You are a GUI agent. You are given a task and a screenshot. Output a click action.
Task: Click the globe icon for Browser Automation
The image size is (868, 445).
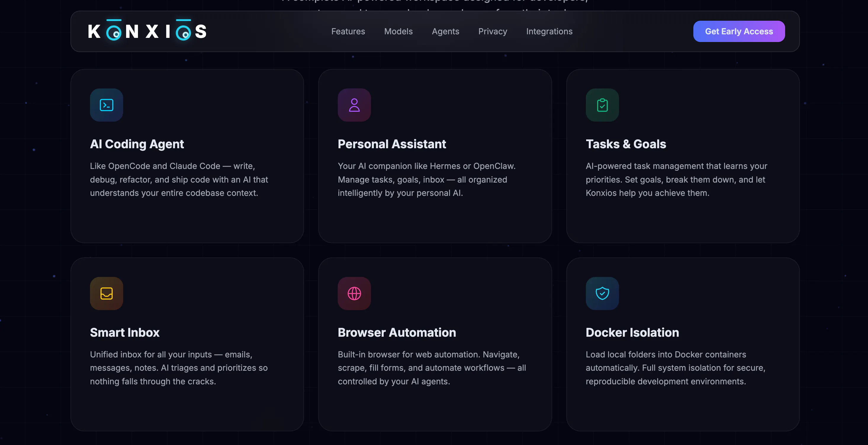point(354,294)
